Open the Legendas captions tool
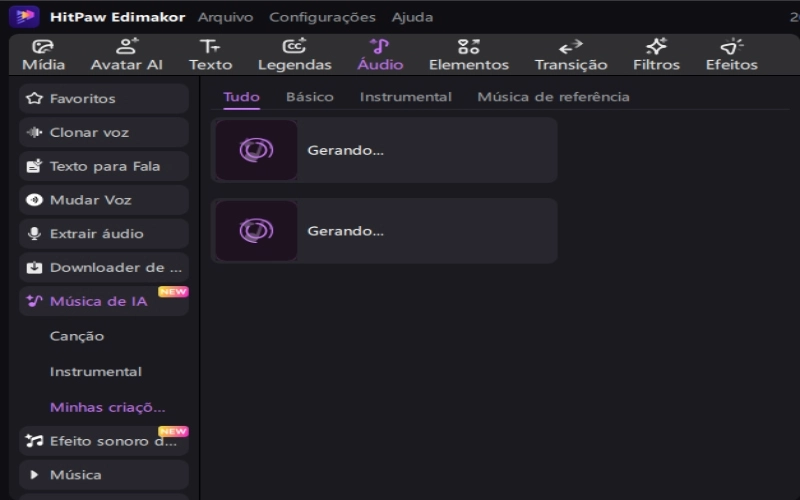Screen dimensions: 800x500 tap(294, 55)
